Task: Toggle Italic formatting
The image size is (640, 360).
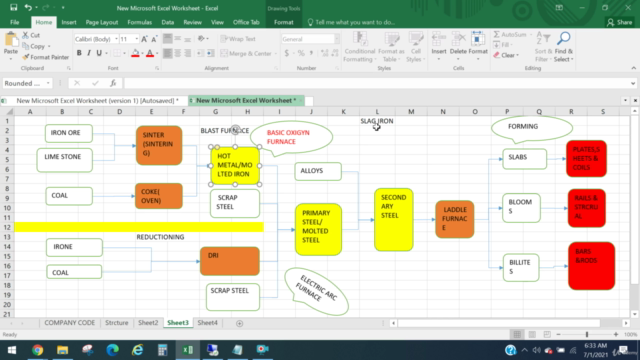Action: coord(89,53)
